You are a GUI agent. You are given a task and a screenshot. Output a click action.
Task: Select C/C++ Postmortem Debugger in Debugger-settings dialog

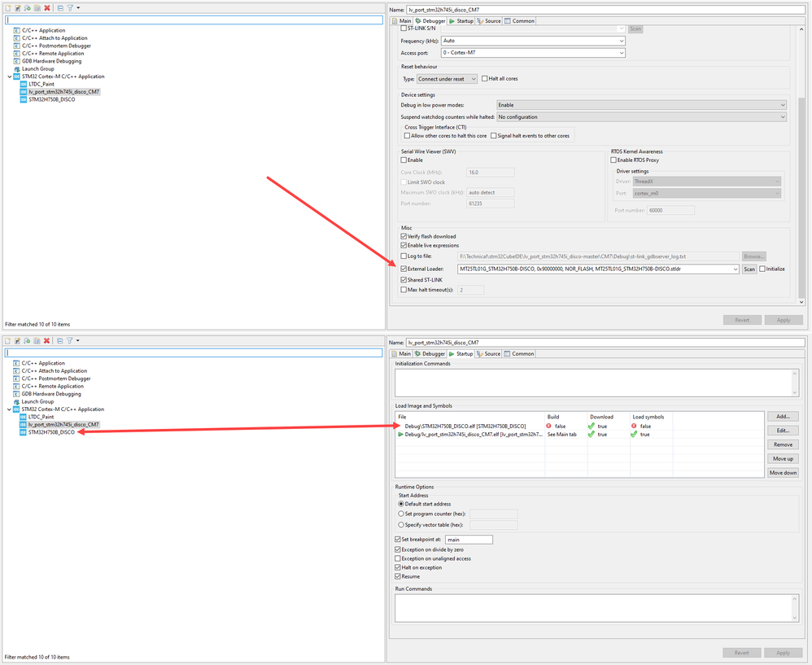click(56, 46)
